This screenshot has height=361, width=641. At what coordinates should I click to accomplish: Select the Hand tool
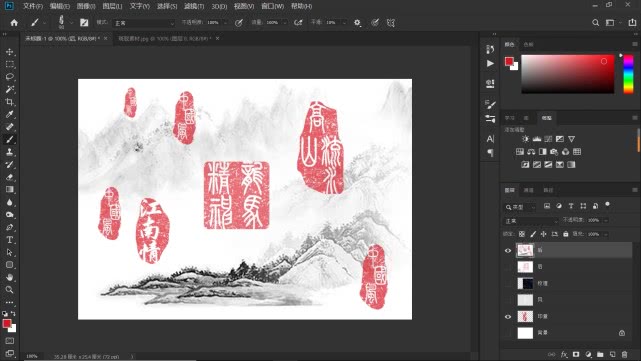pyautogui.click(x=9, y=277)
